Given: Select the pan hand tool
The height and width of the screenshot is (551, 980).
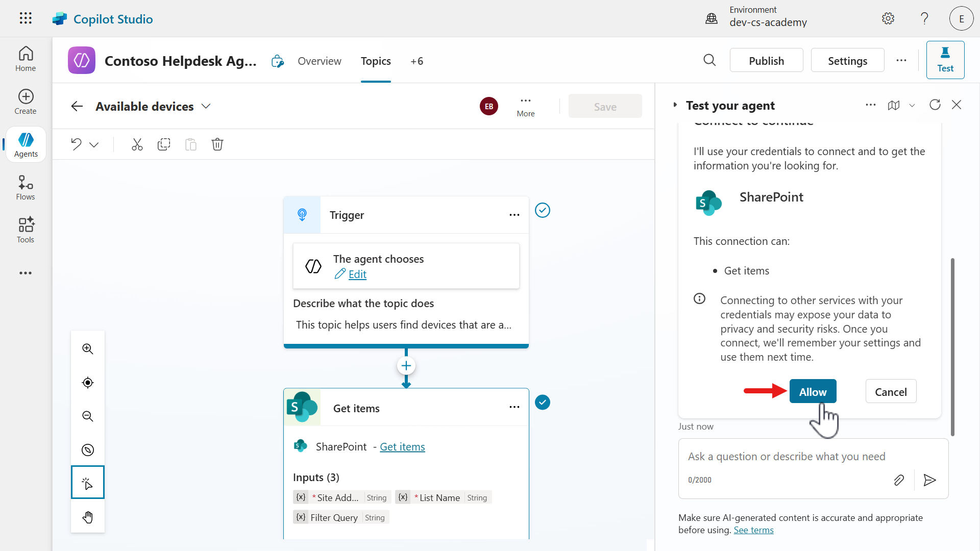Looking at the screenshot, I should click(88, 517).
